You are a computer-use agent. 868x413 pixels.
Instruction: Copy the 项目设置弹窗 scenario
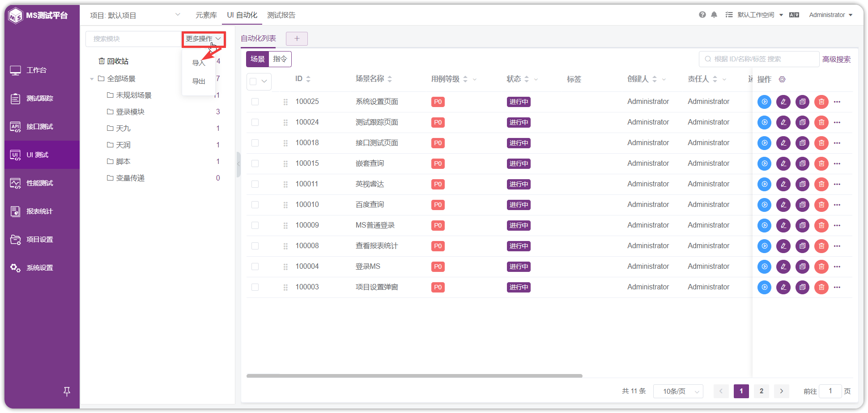coord(802,287)
